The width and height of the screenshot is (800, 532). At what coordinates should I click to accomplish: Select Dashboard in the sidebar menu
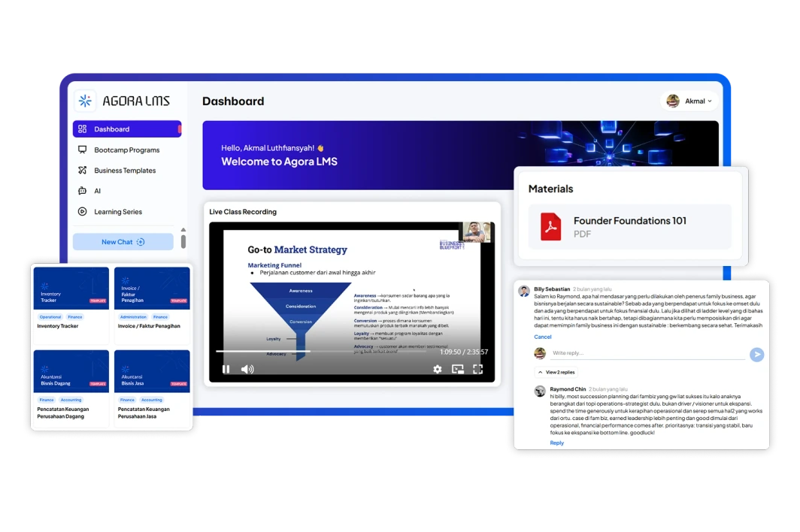[111, 129]
